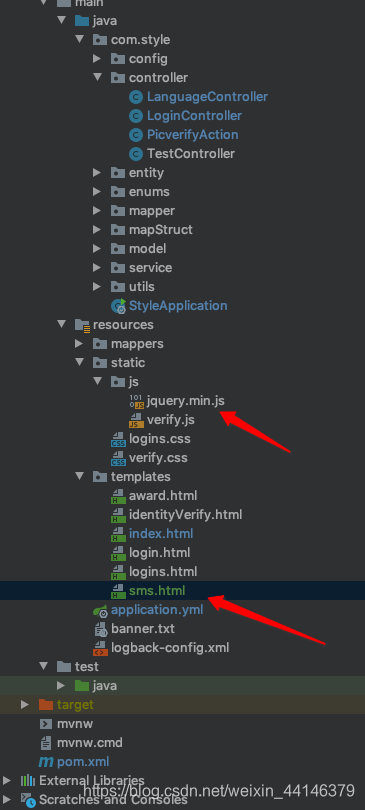Click the PicverifyAction class icon
Image resolution: width=365 pixels, height=810 pixels.
pos(136,135)
